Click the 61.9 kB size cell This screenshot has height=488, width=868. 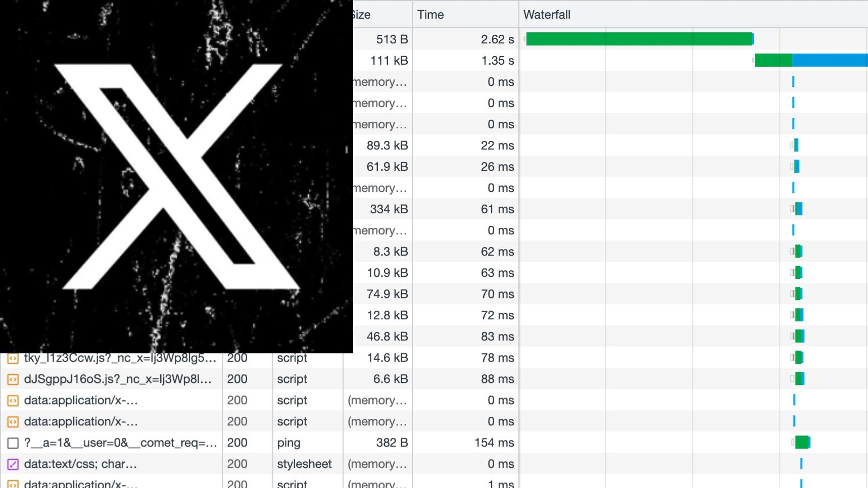(387, 167)
